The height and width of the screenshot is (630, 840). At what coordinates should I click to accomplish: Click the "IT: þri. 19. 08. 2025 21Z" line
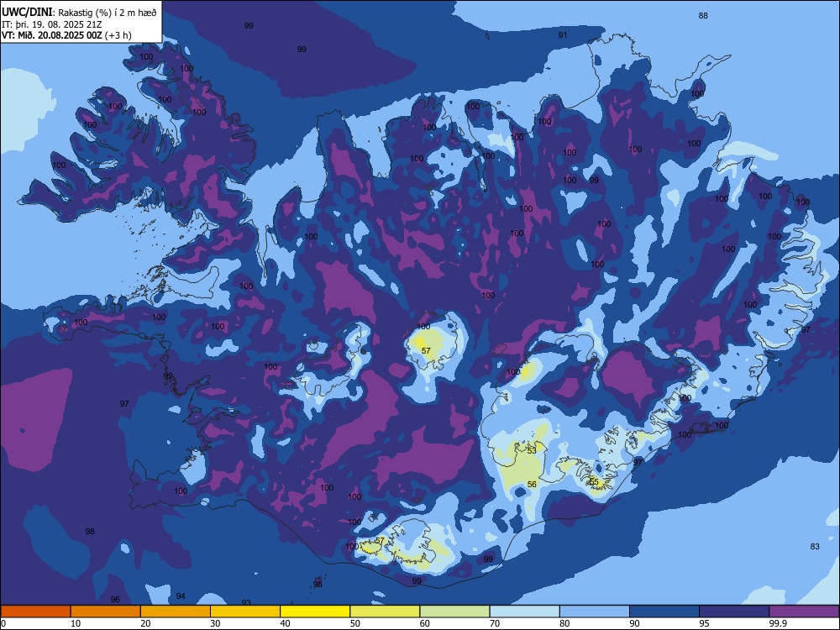(x=51, y=24)
